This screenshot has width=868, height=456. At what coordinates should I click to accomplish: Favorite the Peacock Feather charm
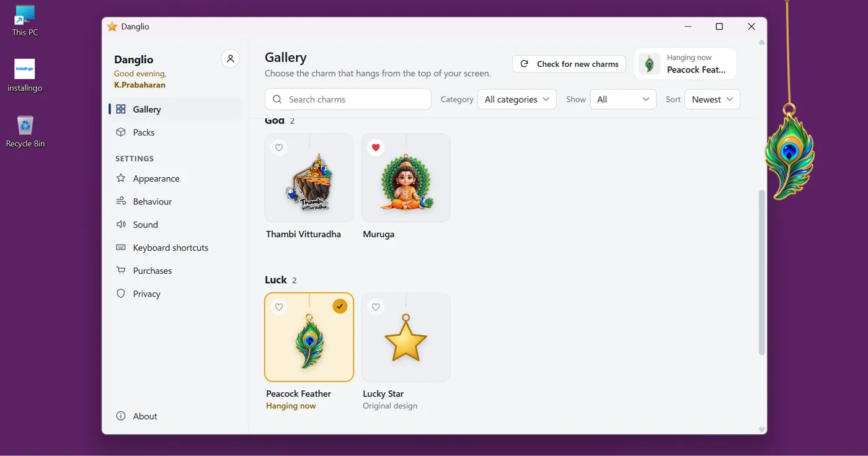(279, 307)
